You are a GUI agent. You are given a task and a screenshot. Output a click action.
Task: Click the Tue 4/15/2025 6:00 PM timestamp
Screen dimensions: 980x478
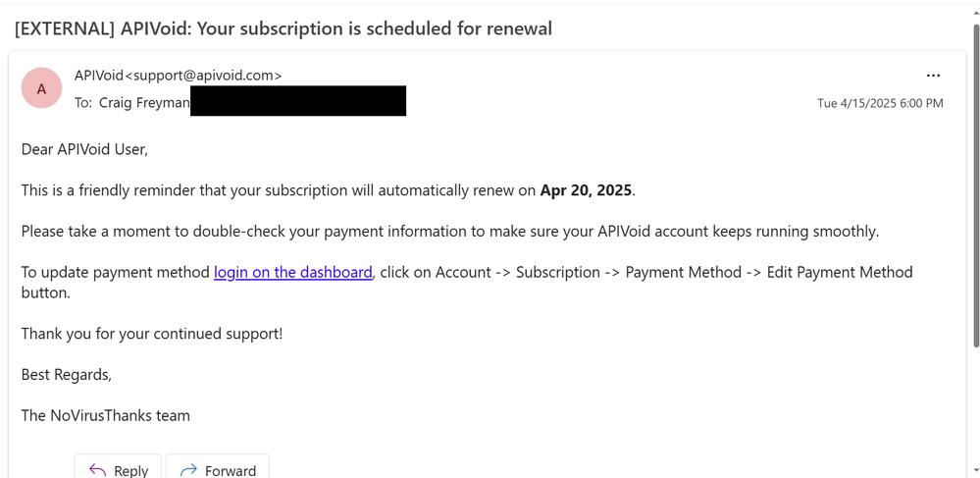point(880,103)
